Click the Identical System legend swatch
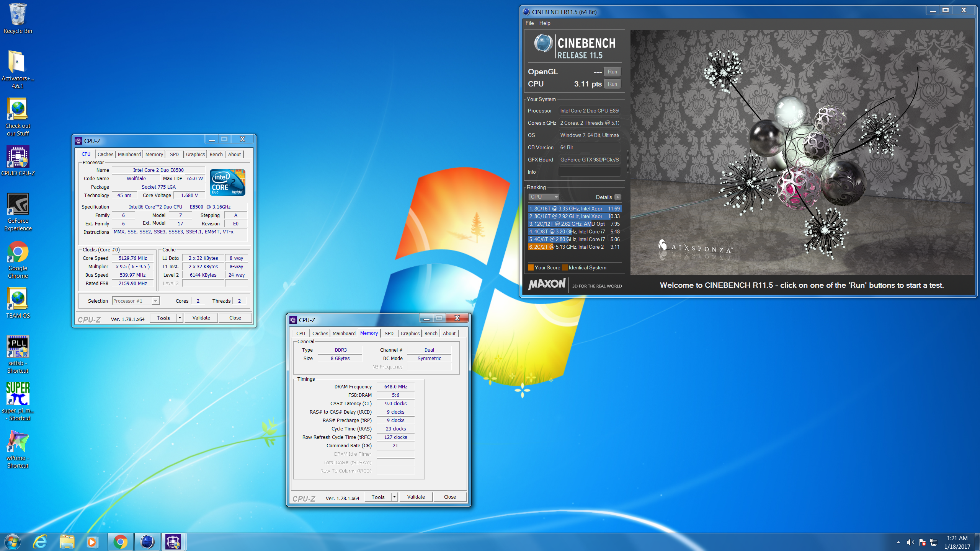 pyautogui.click(x=565, y=267)
